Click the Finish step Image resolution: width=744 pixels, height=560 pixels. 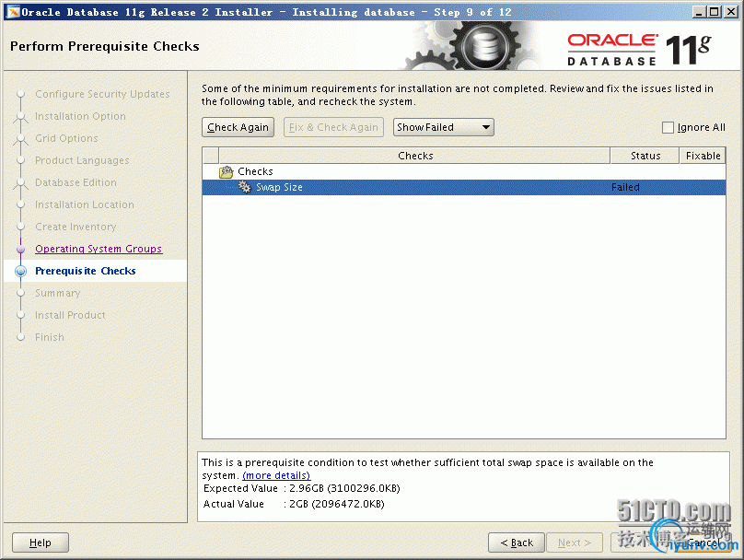(x=50, y=337)
